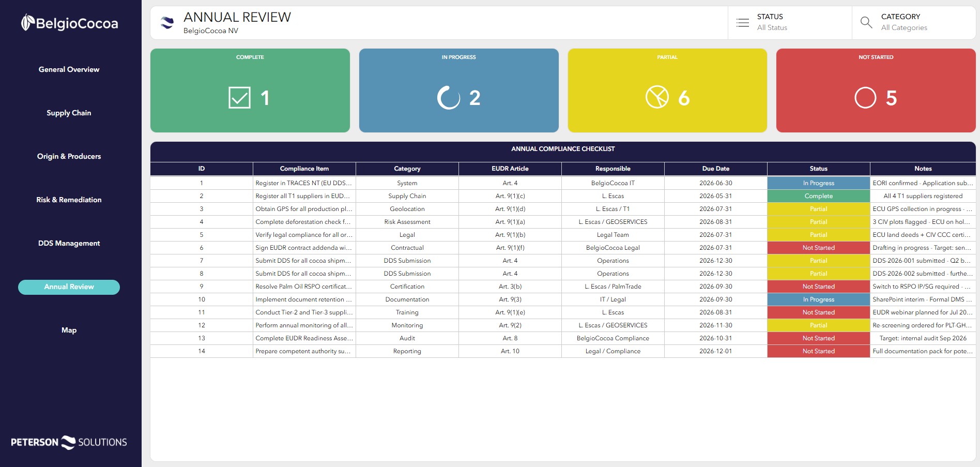Filter by the blue In Progress card
Image resolution: width=980 pixels, height=467 pixels.
tap(459, 91)
